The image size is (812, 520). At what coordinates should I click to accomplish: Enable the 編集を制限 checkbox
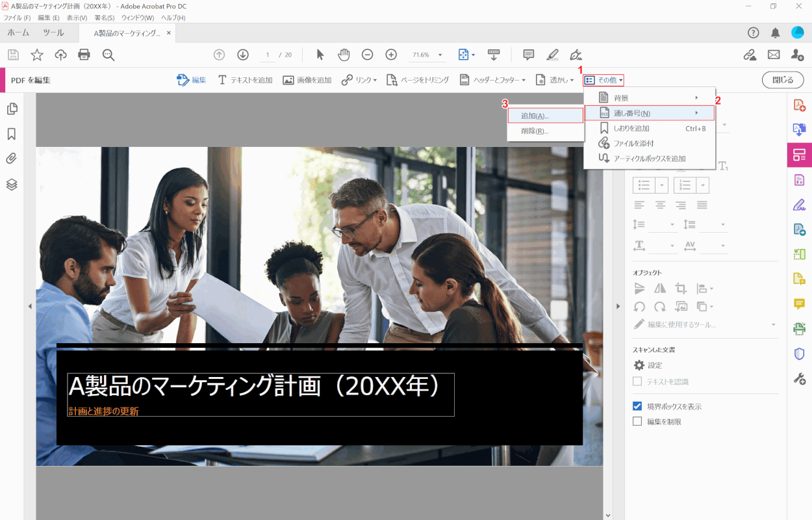637,422
